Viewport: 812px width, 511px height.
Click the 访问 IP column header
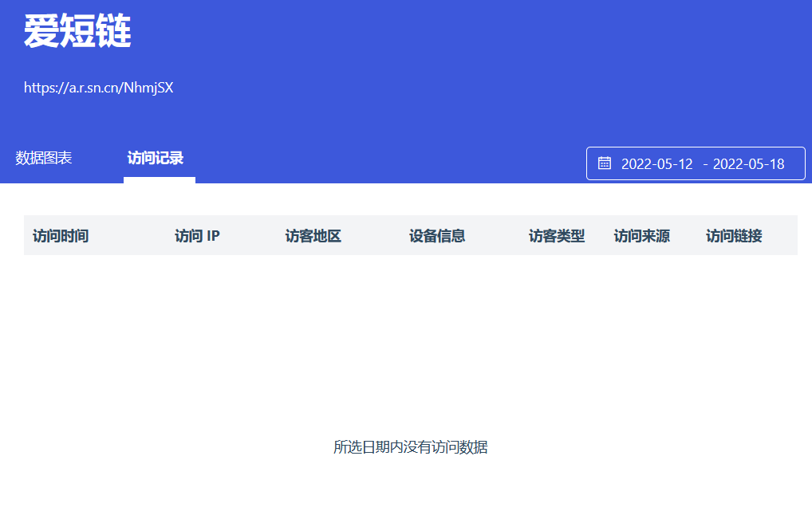pyautogui.click(x=197, y=236)
